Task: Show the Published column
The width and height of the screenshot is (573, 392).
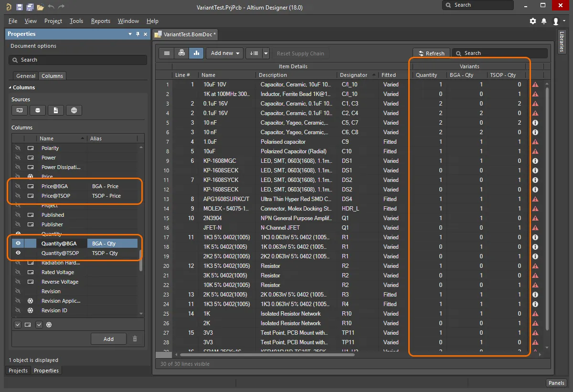Action: point(18,215)
